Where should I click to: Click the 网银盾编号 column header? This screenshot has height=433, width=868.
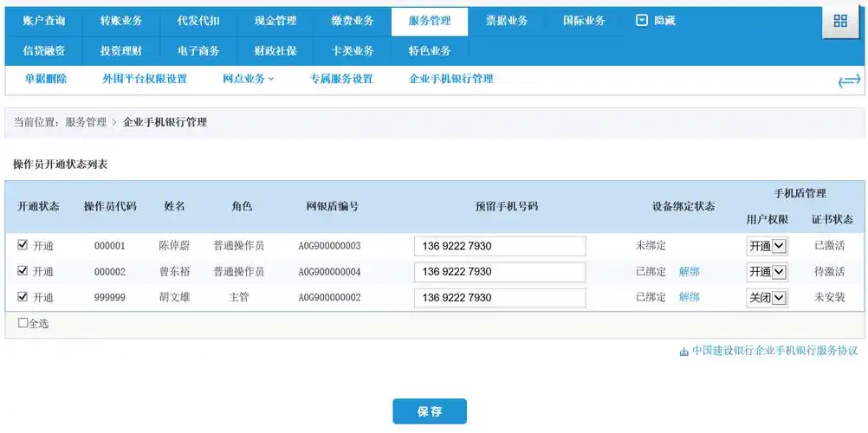coord(332,206)
